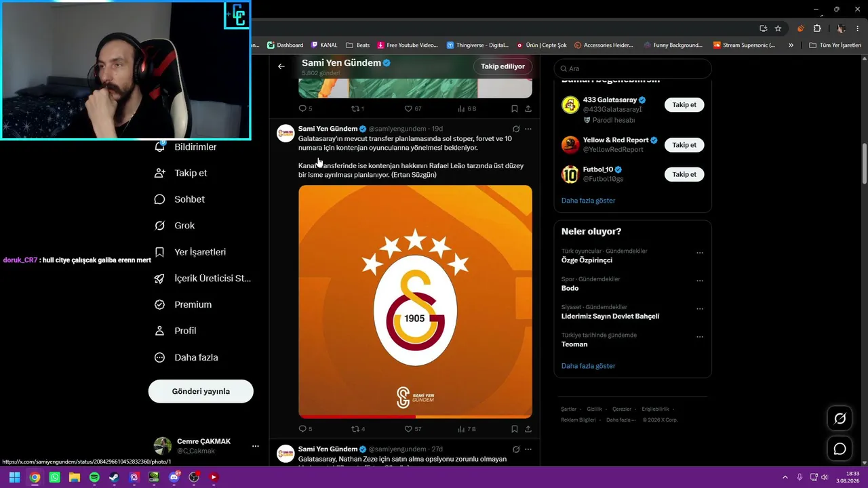
Task: Open Steam from the taskbar
Action: pos(114,477)
